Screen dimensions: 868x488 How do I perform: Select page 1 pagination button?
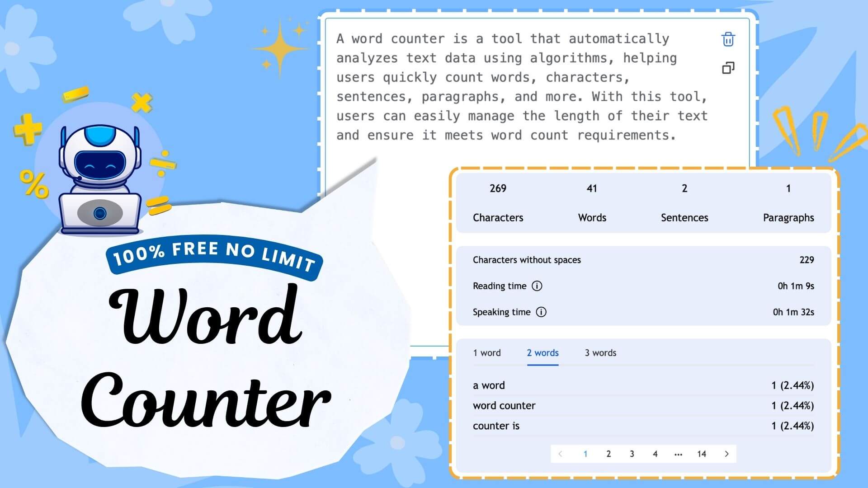tap(587, 454)
